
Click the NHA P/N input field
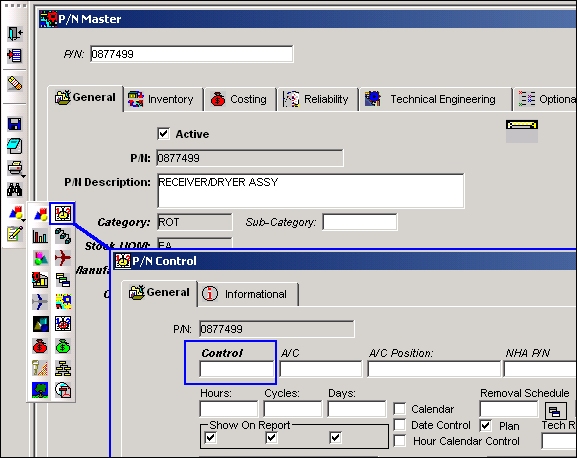click(540, 369)
